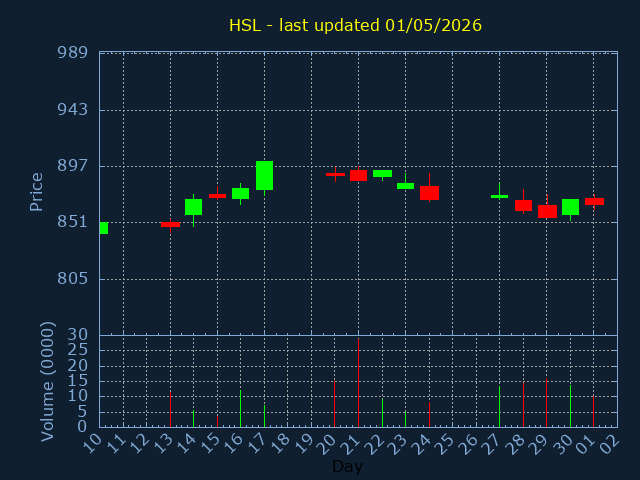
Task: Select the day 01 x-axis label
Action: tap(587, 443)
